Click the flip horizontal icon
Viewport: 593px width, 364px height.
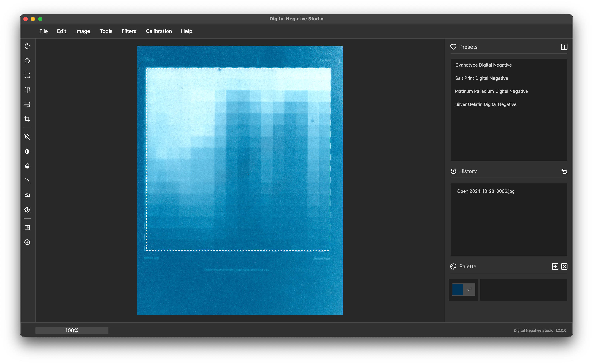[x=27, y=90]
